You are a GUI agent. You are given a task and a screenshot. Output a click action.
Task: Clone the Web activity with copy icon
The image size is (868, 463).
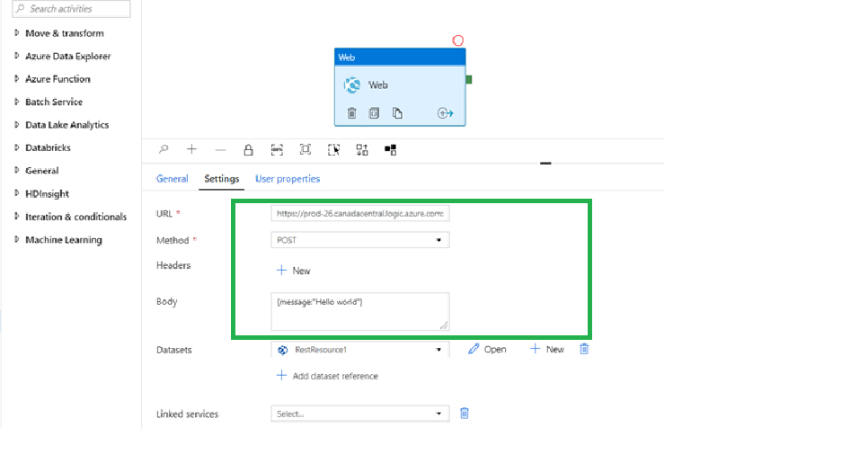pyautogui.click(x=397, y=113)
